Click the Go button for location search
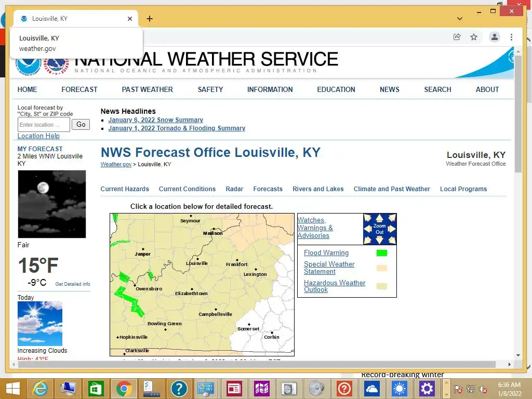 [81, 125]
